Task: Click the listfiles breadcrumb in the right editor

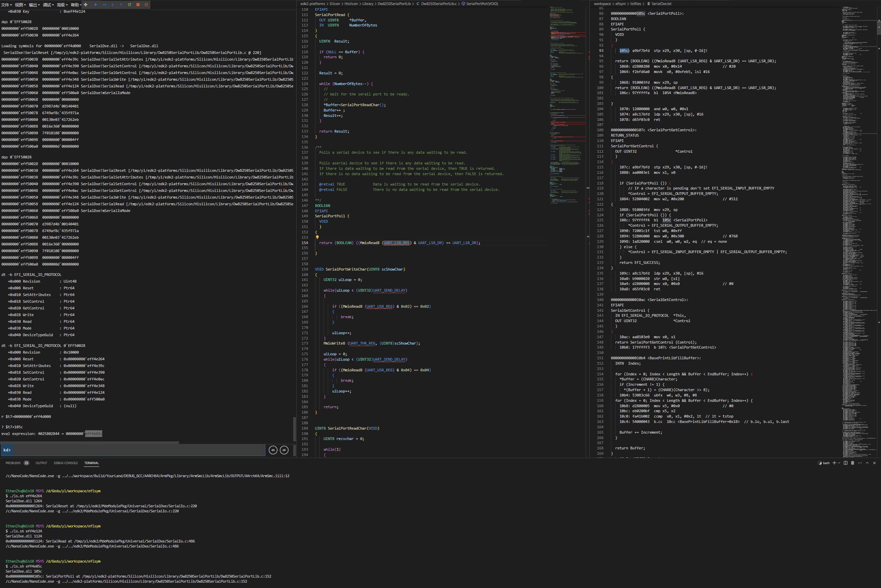Action: pyautogui.click(x=636, y=4)
